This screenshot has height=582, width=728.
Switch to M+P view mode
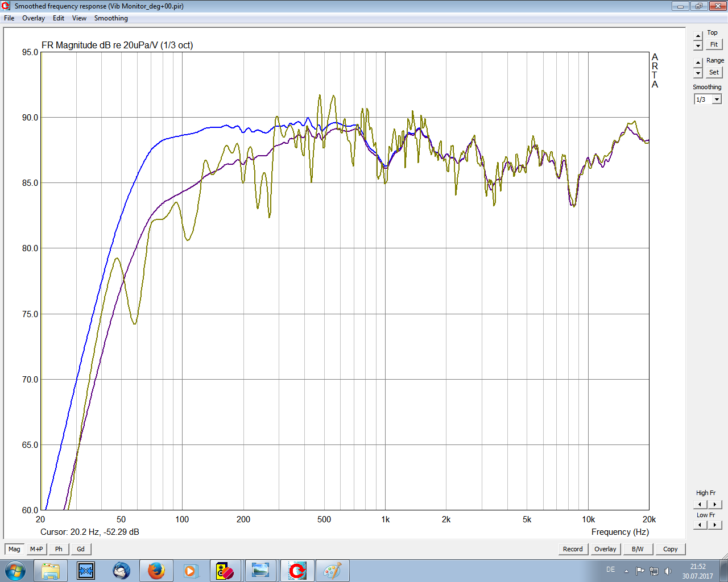tap(36, 549)
